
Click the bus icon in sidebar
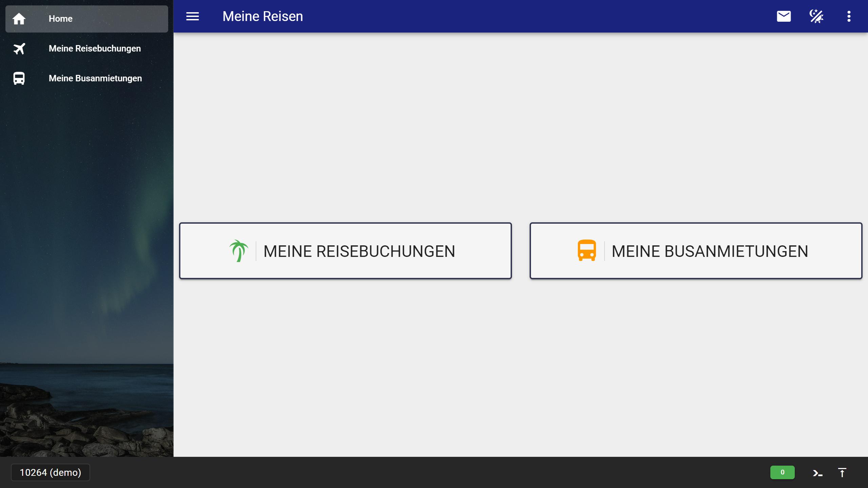coord(19,78)
